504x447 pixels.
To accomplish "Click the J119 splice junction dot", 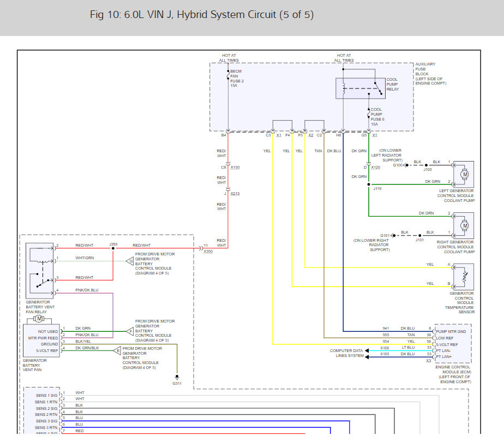I will tap(369, 184).
